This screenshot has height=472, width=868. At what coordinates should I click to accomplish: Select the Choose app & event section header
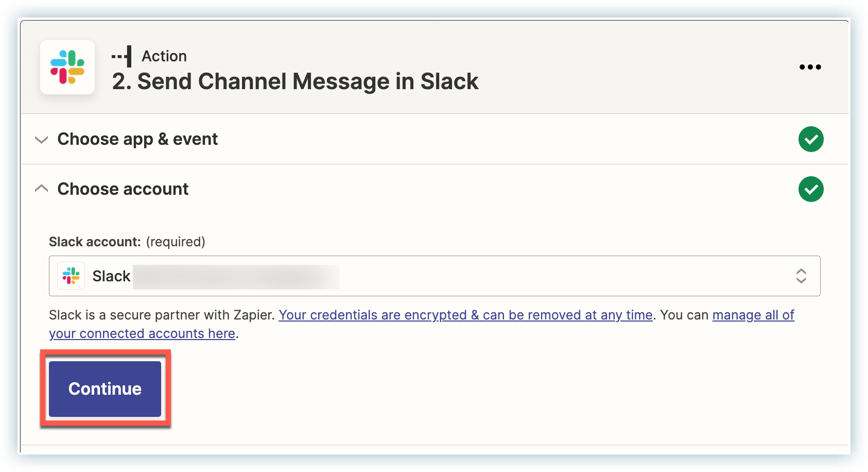pyautogui.click(x=137, y=139)
